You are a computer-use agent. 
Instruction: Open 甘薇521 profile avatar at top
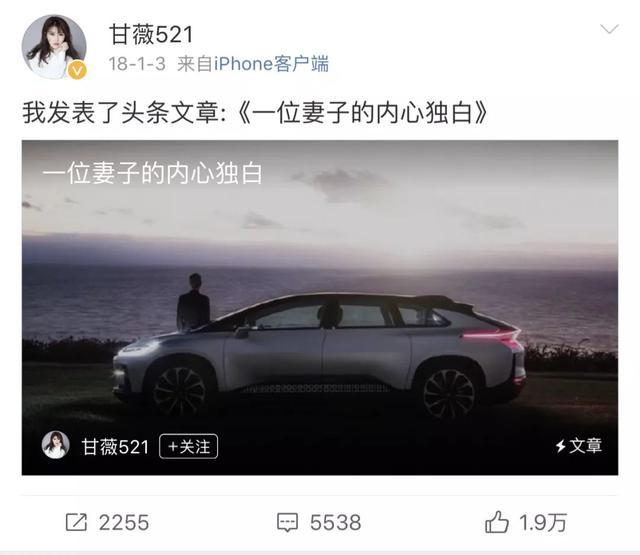click(x=54, y=47)
